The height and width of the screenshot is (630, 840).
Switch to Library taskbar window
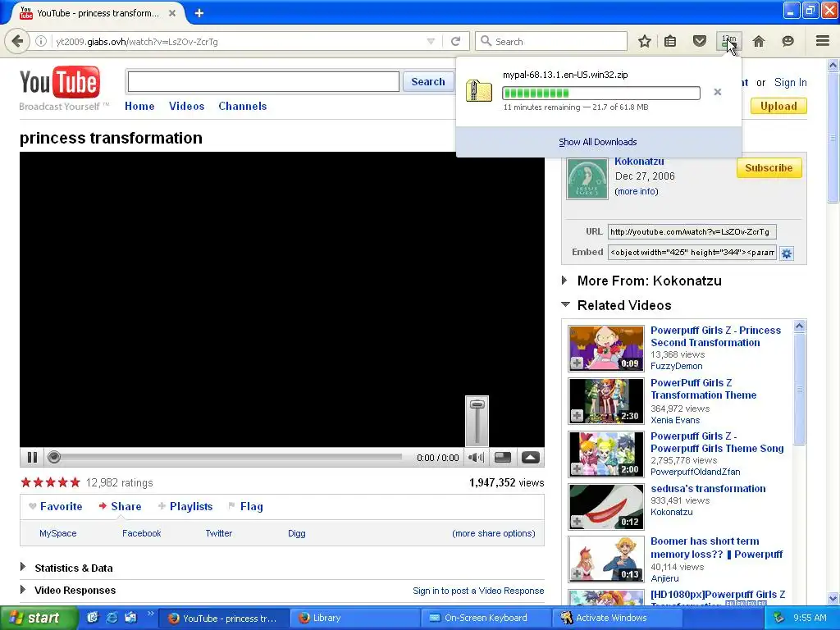(355, 618)
